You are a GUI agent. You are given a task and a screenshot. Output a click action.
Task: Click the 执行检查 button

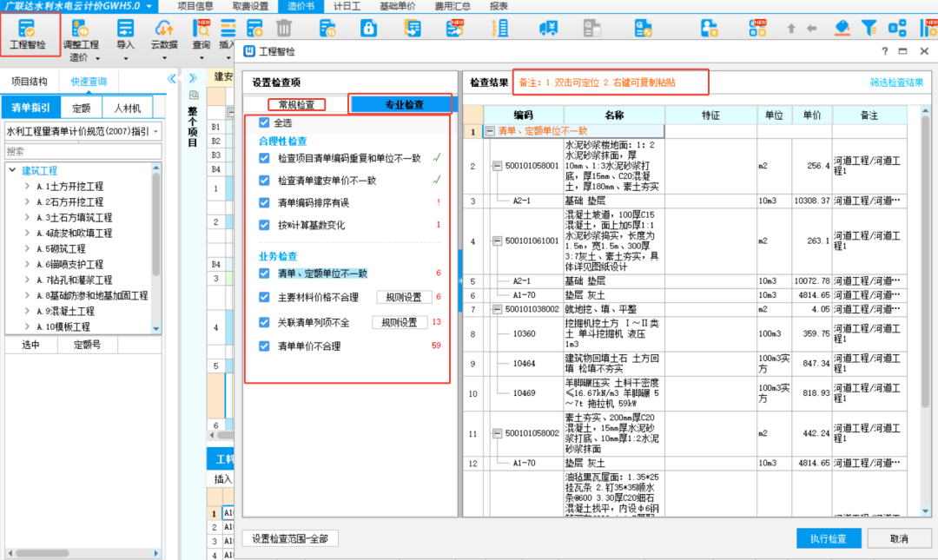coord(827,538)
